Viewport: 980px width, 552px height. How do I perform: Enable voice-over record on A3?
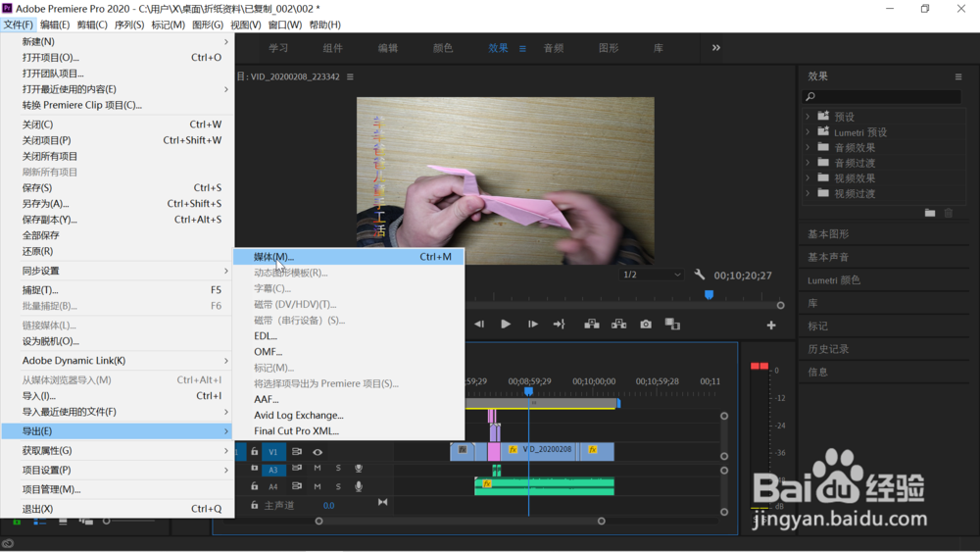pos(359,469)
